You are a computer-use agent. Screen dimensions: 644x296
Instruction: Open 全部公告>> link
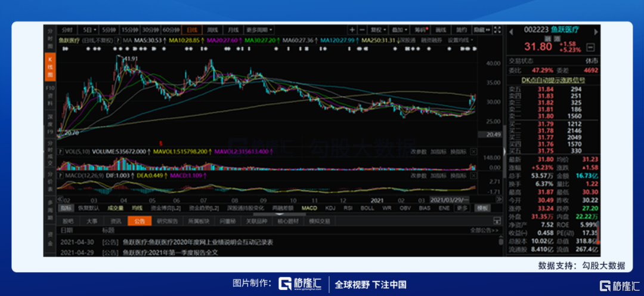[x=485, y=230]
